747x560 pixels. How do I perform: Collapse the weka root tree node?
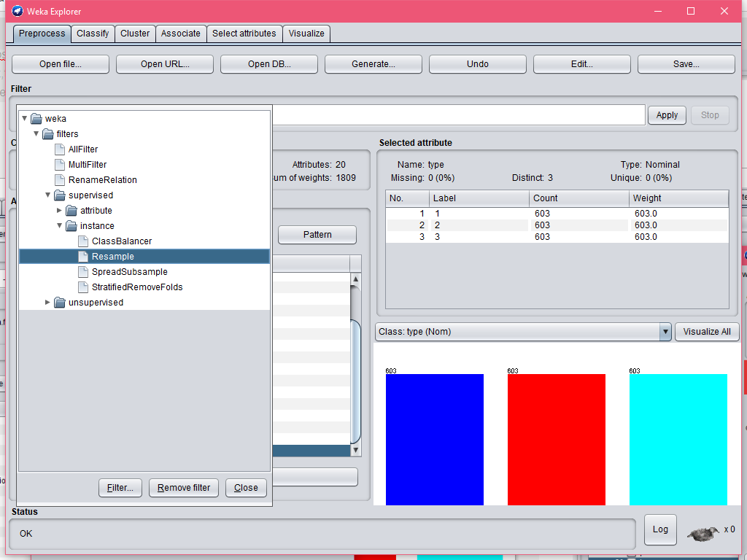(x=25, y=118)
